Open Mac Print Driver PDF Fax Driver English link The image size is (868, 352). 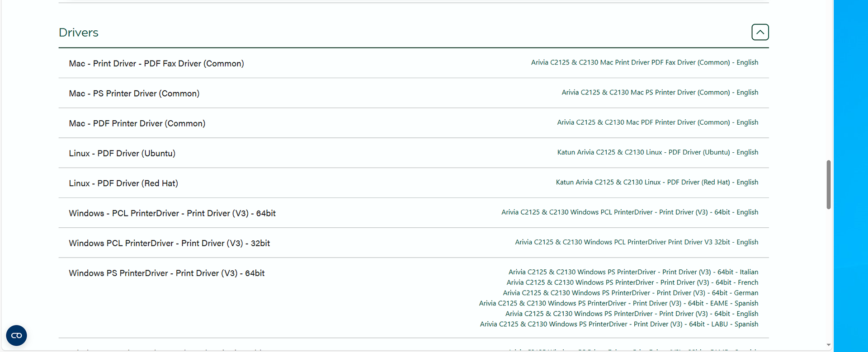click(644, 62)
